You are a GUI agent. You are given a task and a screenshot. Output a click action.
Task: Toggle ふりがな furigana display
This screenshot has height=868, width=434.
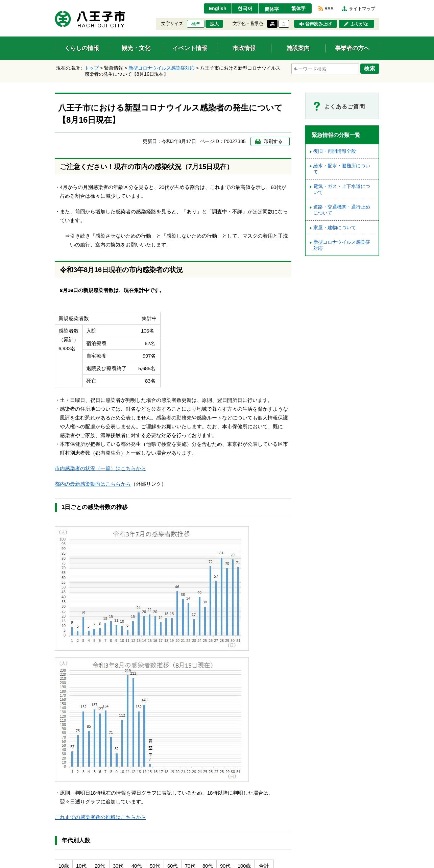(x=356, y=24)
